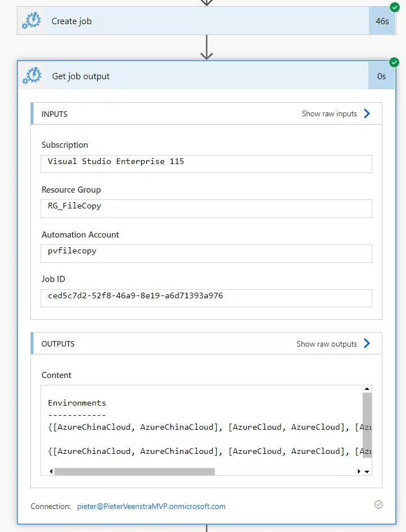Click scroll up arrow in Content box
The image size is (406, 532).
point(367,389)
